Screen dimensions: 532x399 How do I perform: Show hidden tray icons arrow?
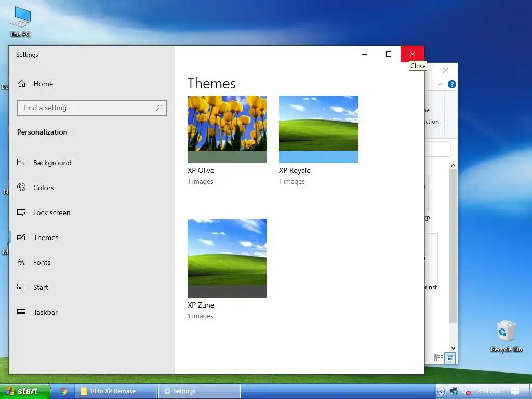[x=441, y=392]
